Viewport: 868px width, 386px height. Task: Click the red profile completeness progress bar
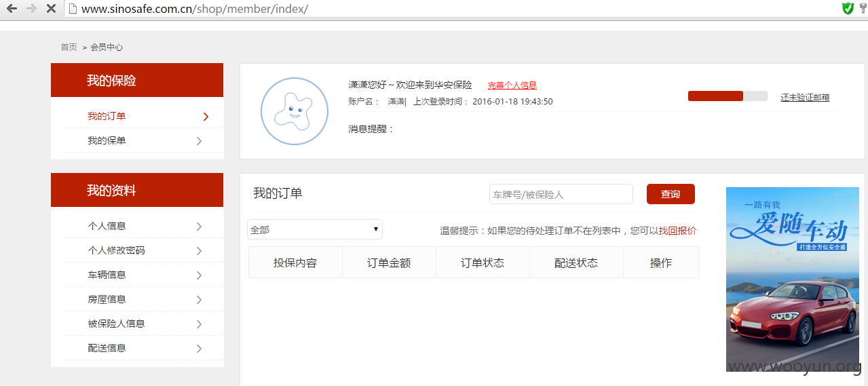coord(728,96)
